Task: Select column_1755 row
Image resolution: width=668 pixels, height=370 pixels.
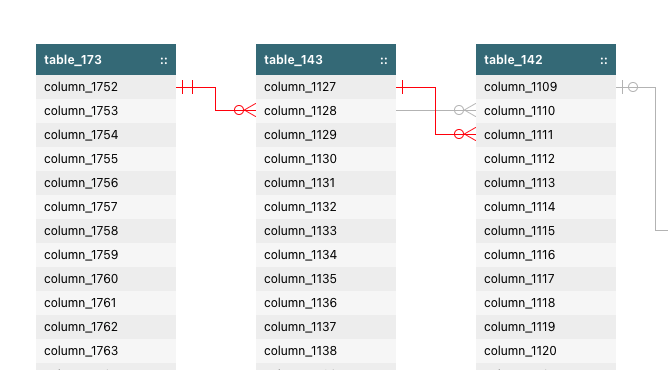Action: [x=106, y=159]
